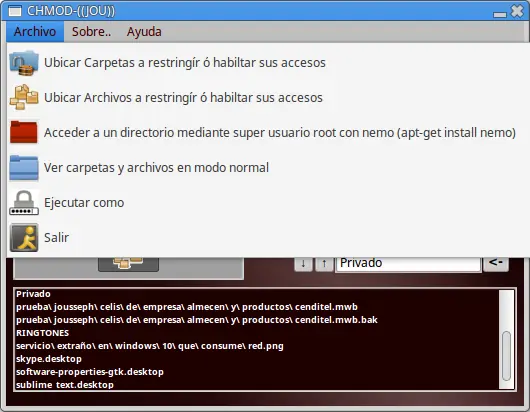Open the Sobre.. menu
Screen dimensions: 530x412
point(91,32)
